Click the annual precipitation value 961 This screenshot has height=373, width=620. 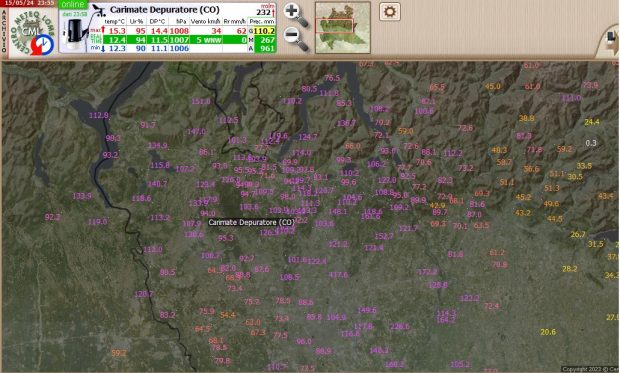coord(267,48)
